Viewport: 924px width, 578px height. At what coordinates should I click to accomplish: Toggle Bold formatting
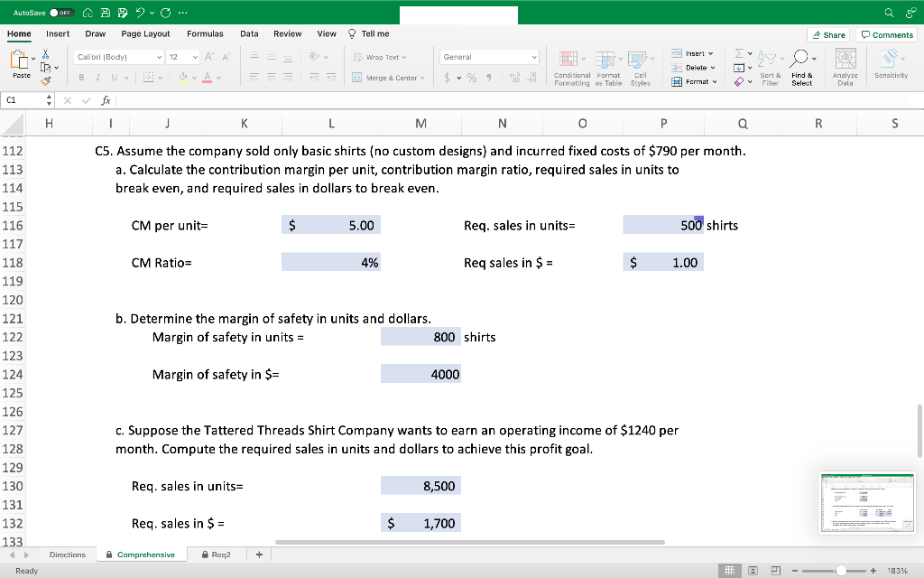pos(81,78)
